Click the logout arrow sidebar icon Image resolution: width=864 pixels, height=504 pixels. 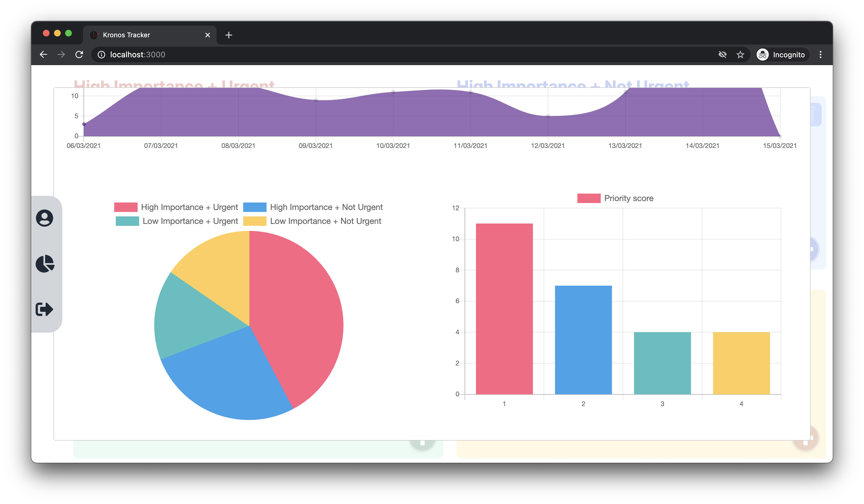pyautogui.click(x=45, y=309)
